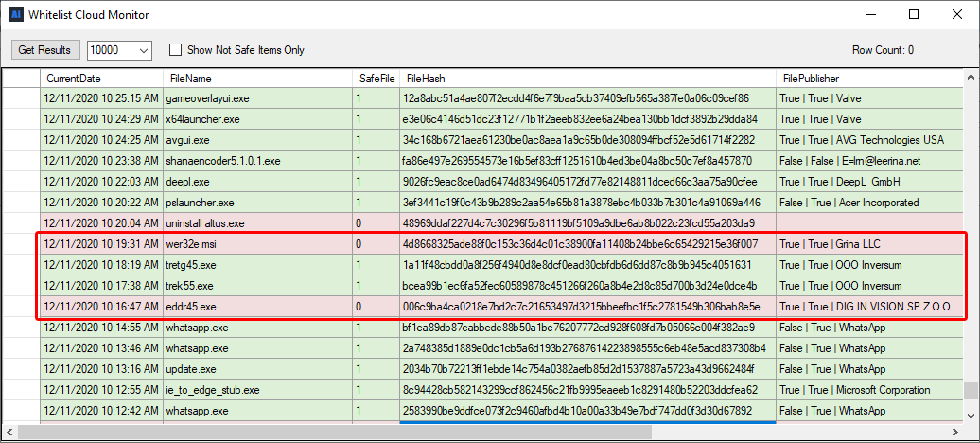Click the gameoverlayui.exe file name cell
The width and height of the screenshot is (980, 443).
pyautogui.click(x=207, y=98)
